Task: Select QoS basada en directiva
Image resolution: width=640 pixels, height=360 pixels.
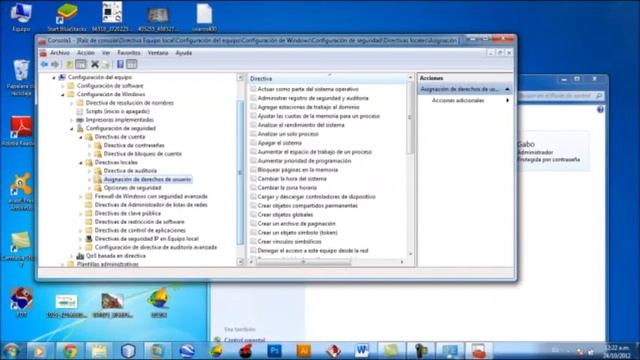Action: [116, 256]
